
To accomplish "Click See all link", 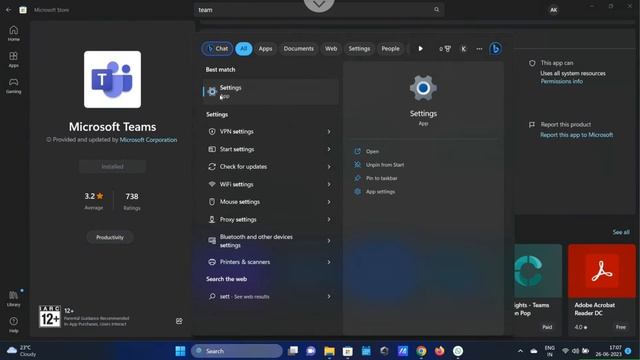I will [x=621, y=232].
